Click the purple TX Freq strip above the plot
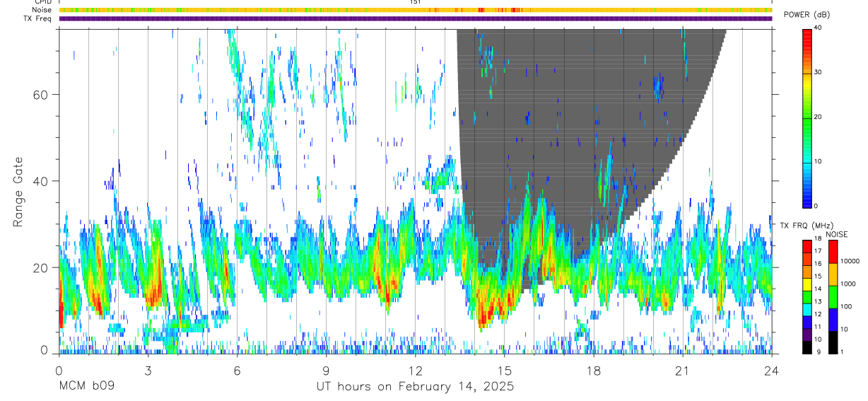Image resolution: width=868 pixels, height=401 pixels. 416,18
